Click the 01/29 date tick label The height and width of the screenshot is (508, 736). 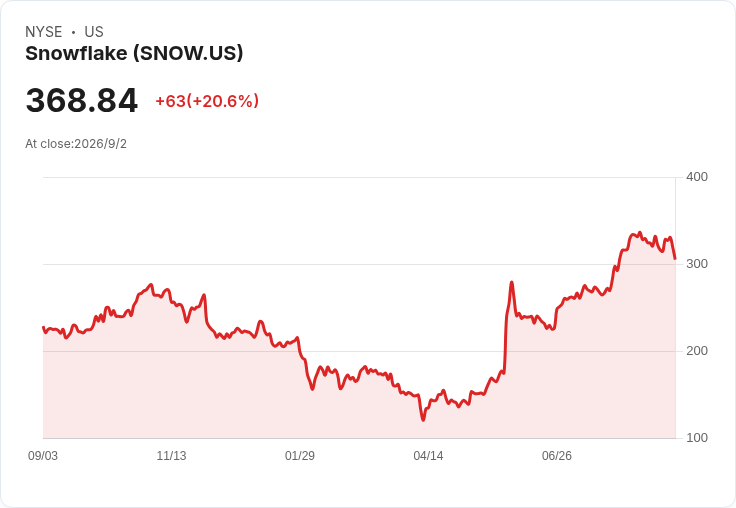point(299,456)
